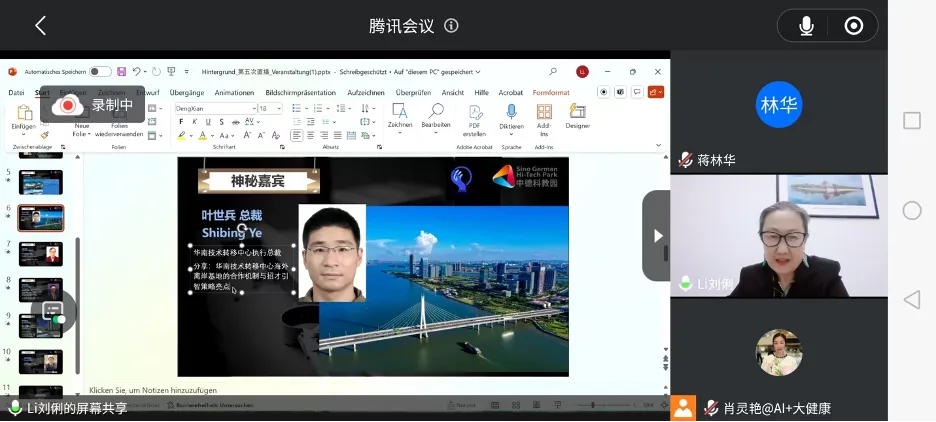Select slide 7 thumbnail
936x422 pixels.
[x=41, y=254]
